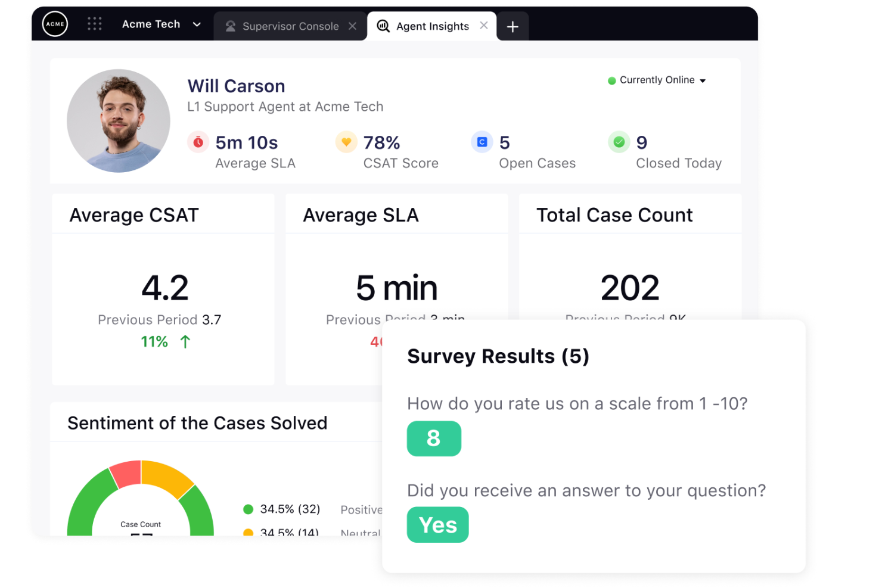Viewport: 882px width, 588px height.
Task: Click the Previous Period 3.7 text
Action: pos(160,320)
